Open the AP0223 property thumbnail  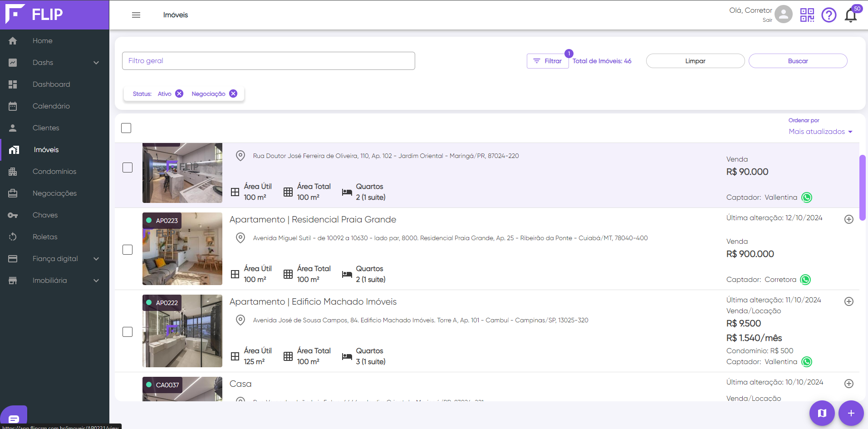182,249
